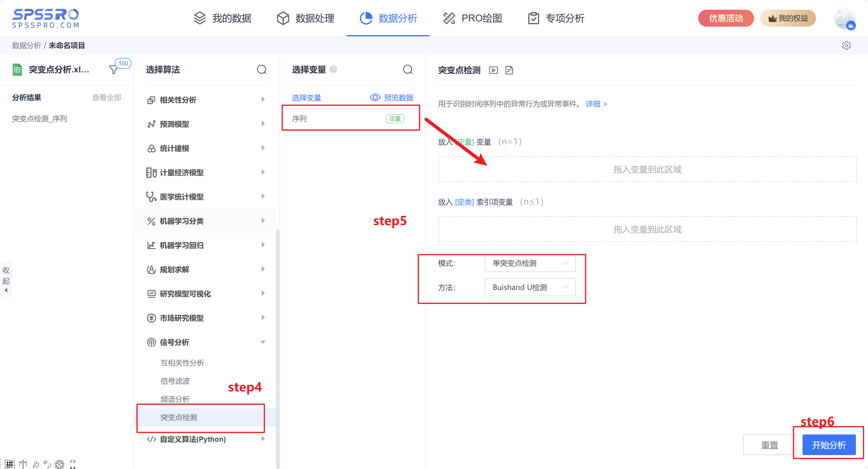Open the PRO绘图 tab
Viewport: 868px width, 469px height.
(472, 18)
